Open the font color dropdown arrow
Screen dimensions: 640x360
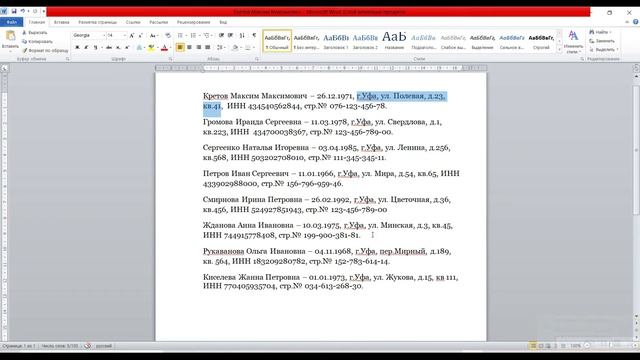(170, 48)
